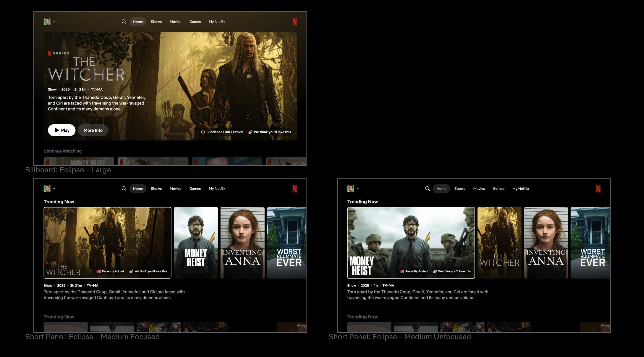644x357 pixels.
Task: Select Shows tab in Billboard Large mockup
Action: tap(156, 22)
